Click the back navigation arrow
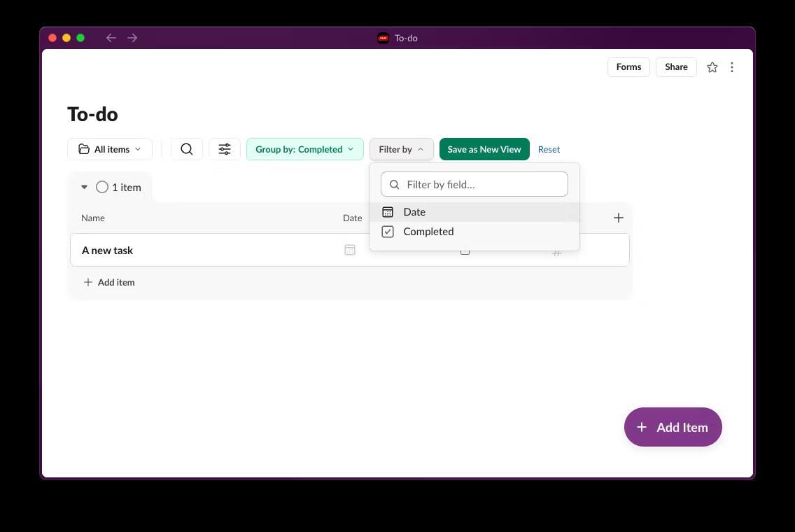 coord(111,38)
